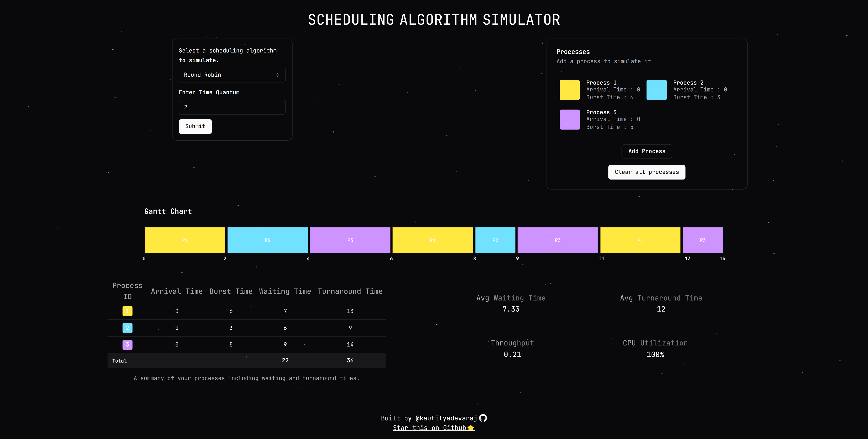Expand the Round Robin selector chevron
The height and width of the screenshot is (439, 868).
(x=278, y=75)
